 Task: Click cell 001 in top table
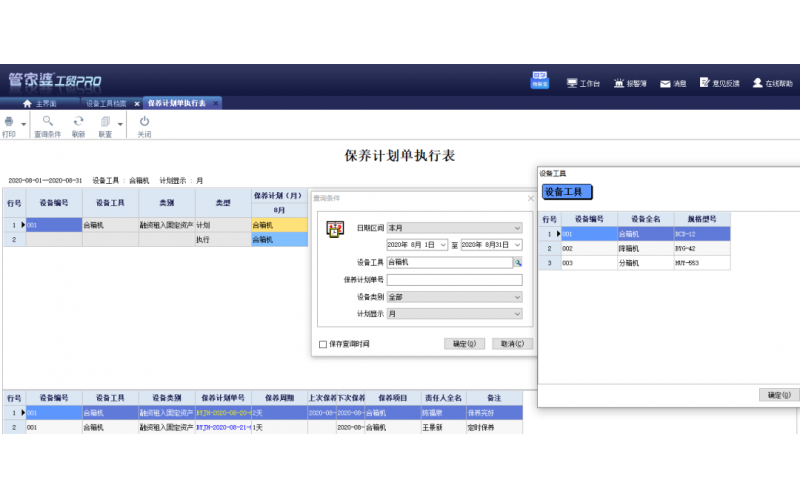coord(54,225)
